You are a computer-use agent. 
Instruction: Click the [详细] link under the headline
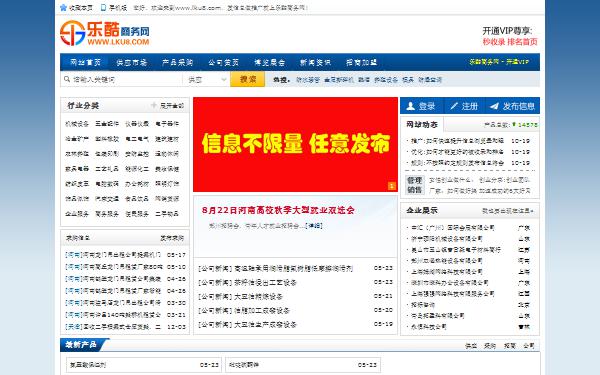[314, 226]
